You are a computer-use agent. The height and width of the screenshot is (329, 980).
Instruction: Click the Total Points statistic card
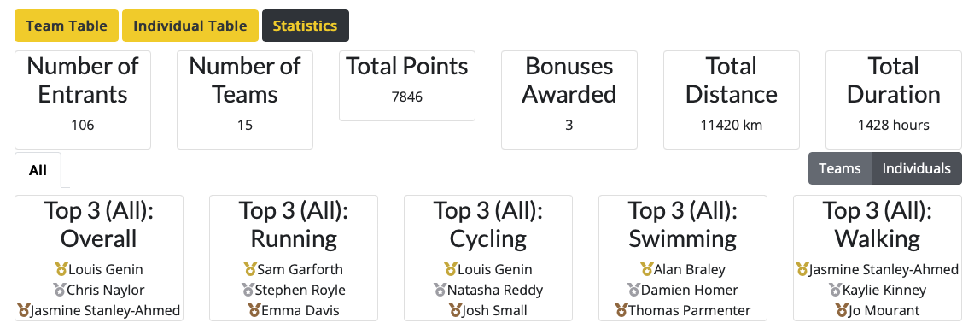point(407,85)
